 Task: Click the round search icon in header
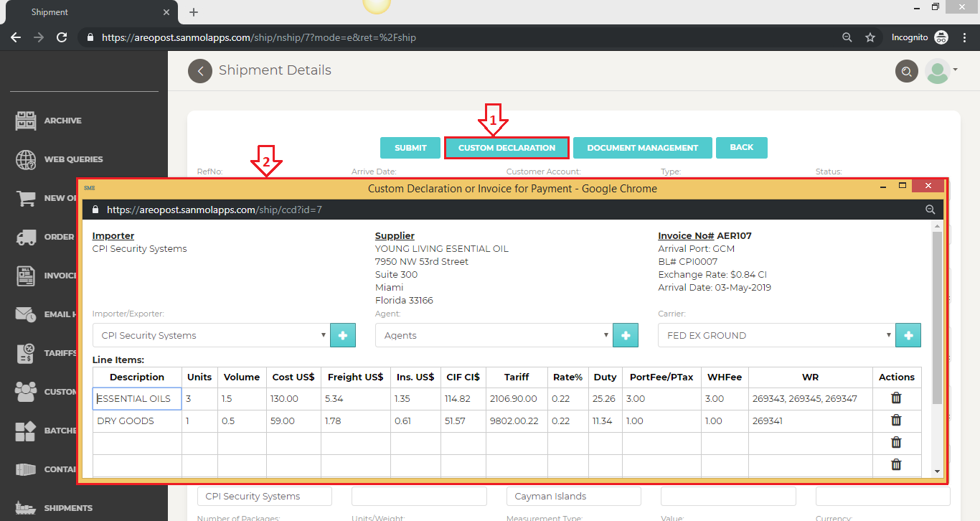(x=907, y=71)
